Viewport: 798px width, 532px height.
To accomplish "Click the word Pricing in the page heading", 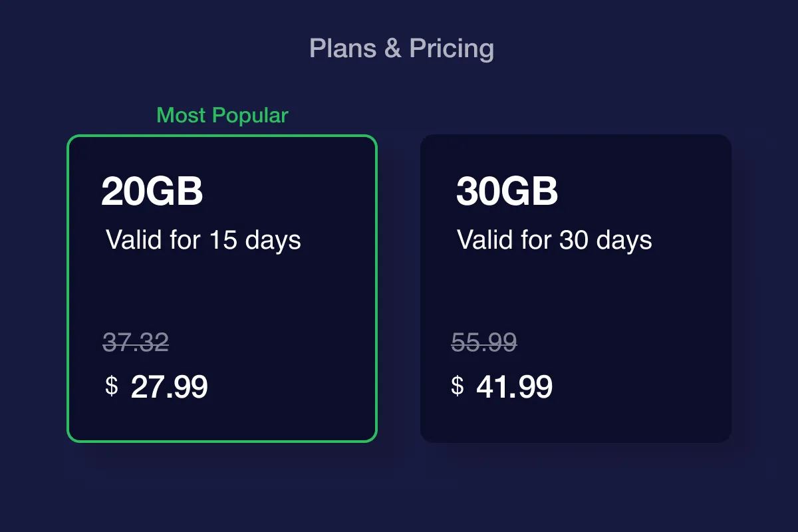I will click(452, 49).
